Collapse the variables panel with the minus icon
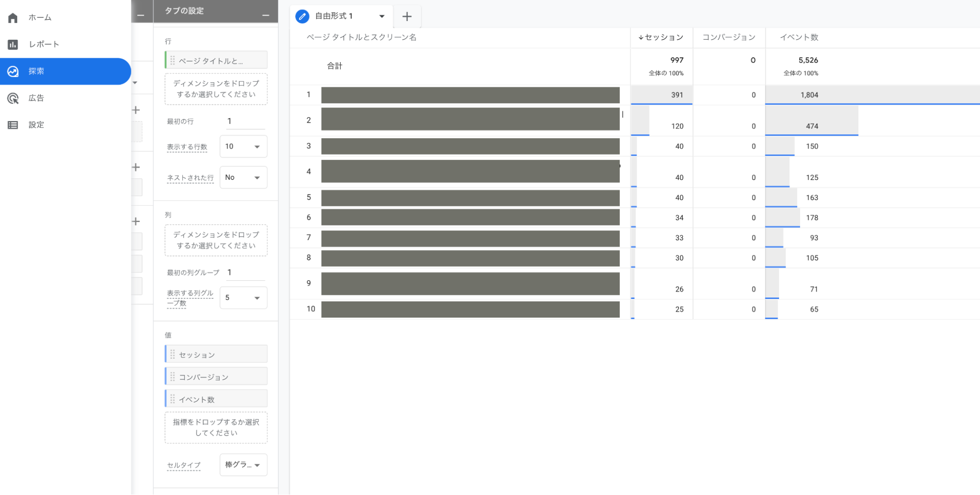Image resolution: width=980 pixels, height=495 pixels. pyautogui.click(x=141, y=16)
